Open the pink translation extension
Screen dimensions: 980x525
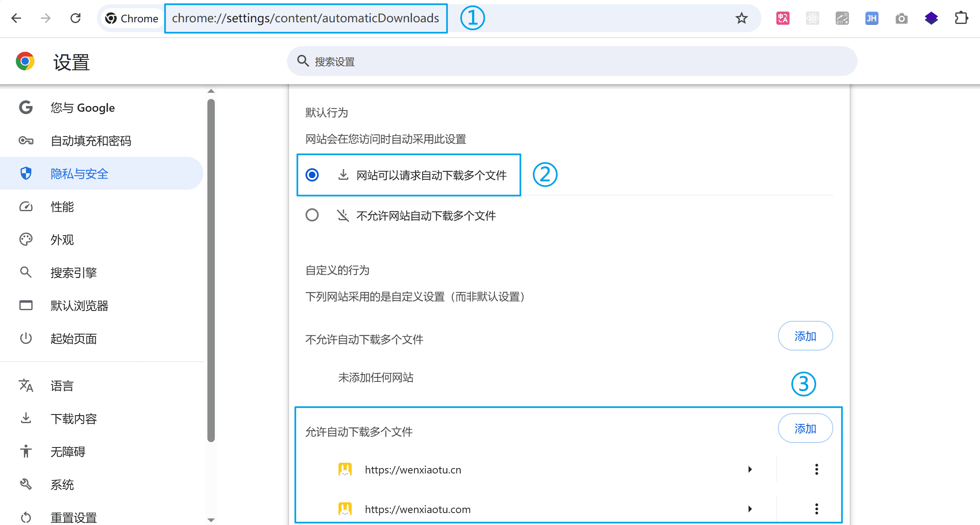[x=782, y=18]
